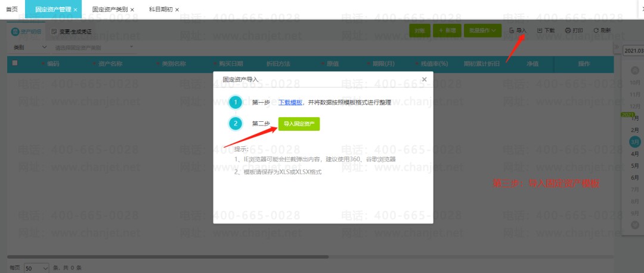Click the 资产名称 column header
Viewport: 644px width, 273px height.
point(110,64)
